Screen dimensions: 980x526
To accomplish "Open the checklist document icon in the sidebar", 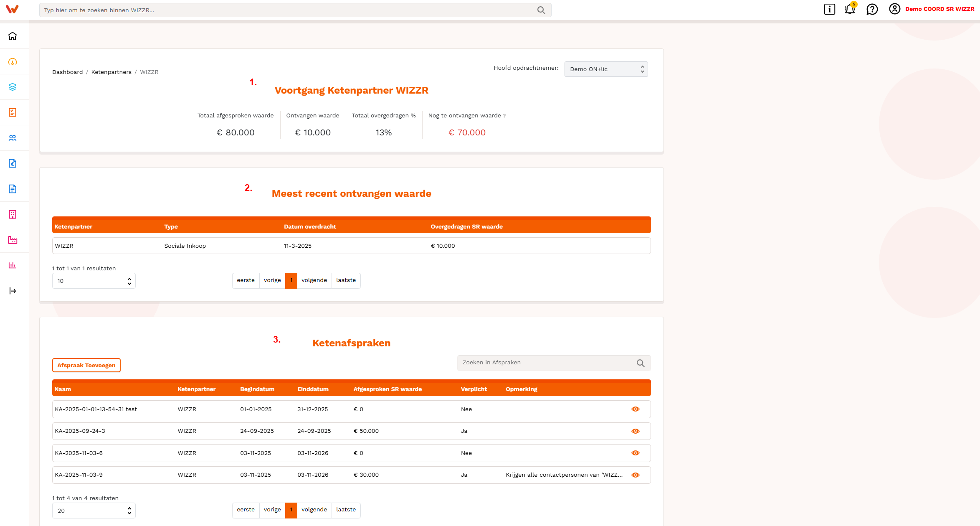I will click(x=13, y=112).
